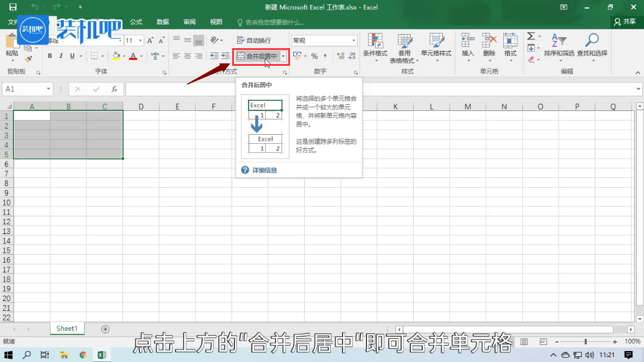Screen dimensions: 644x362
Task: Open the font color dropdown arrow
Action: pyautogui.click(x=140, y=56)
